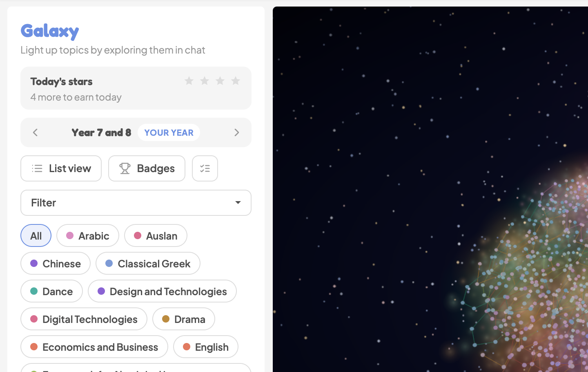This screenshot has width=588, height=372.
Task: Click the YOUR YEAR badge
Action: click(169, 132)
